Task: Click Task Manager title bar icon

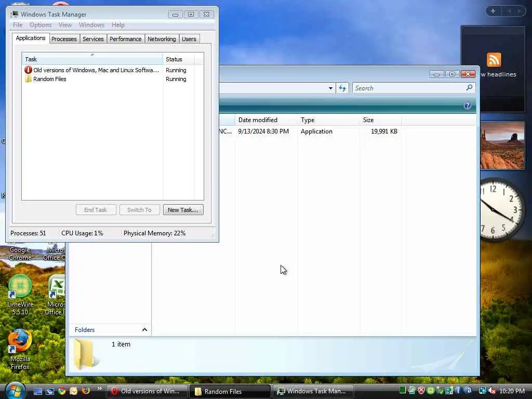Action: [x=15, y=14]
